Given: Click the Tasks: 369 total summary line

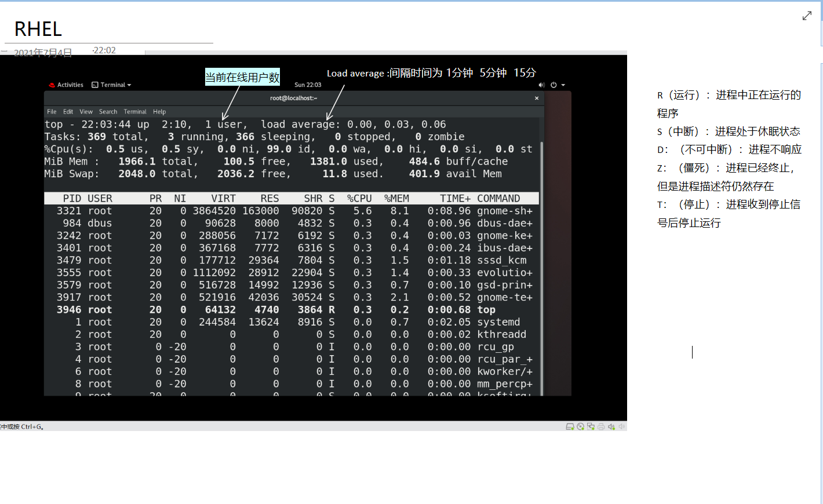Looking at the screenshot, I should [254, 137].
